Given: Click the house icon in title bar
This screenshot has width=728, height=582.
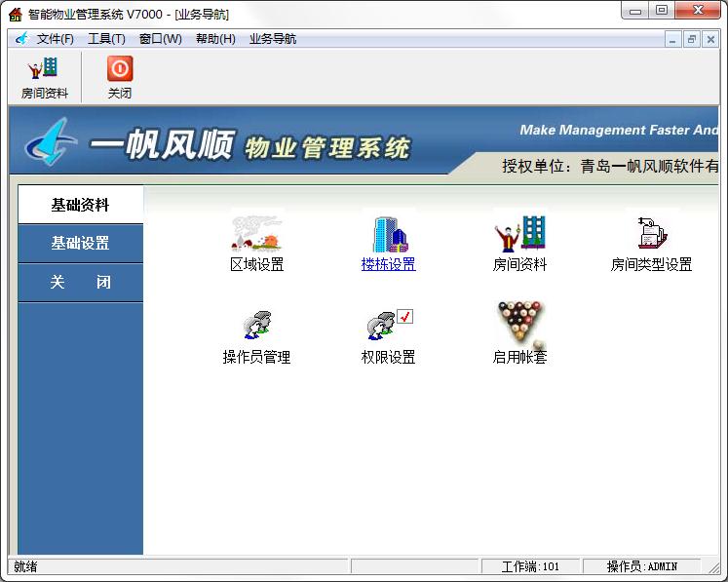Looking at the screenshot, I should (x=16, y=14).
